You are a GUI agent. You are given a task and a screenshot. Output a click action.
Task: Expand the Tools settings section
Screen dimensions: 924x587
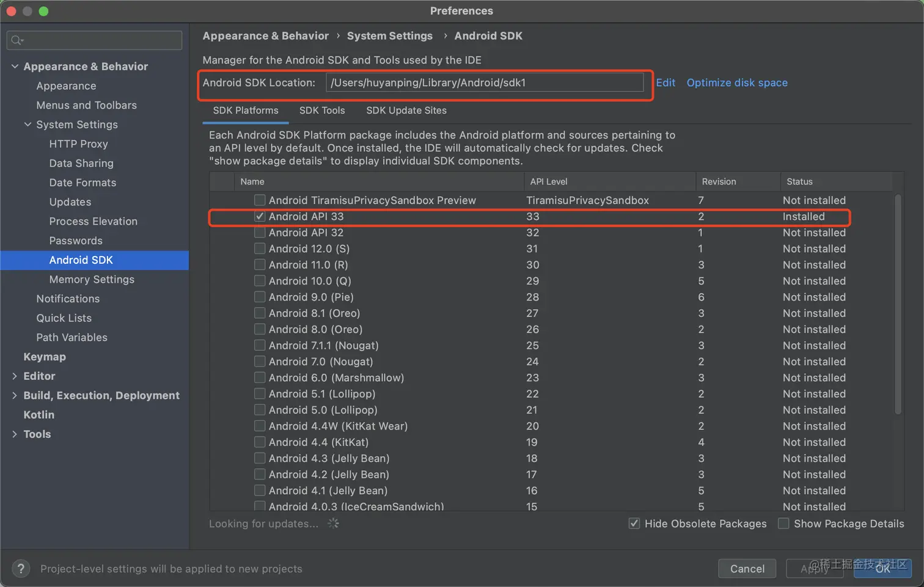click(15, 434)
